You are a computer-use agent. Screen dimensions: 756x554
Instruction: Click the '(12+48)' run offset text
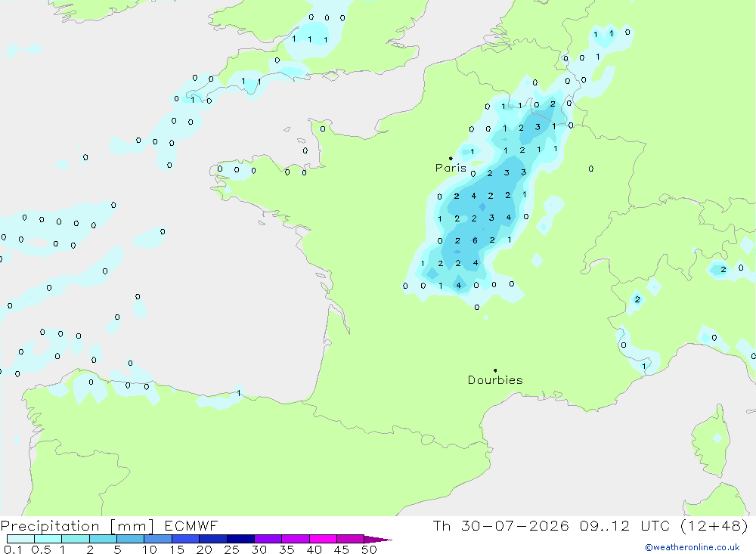click(x=714, y=525)
